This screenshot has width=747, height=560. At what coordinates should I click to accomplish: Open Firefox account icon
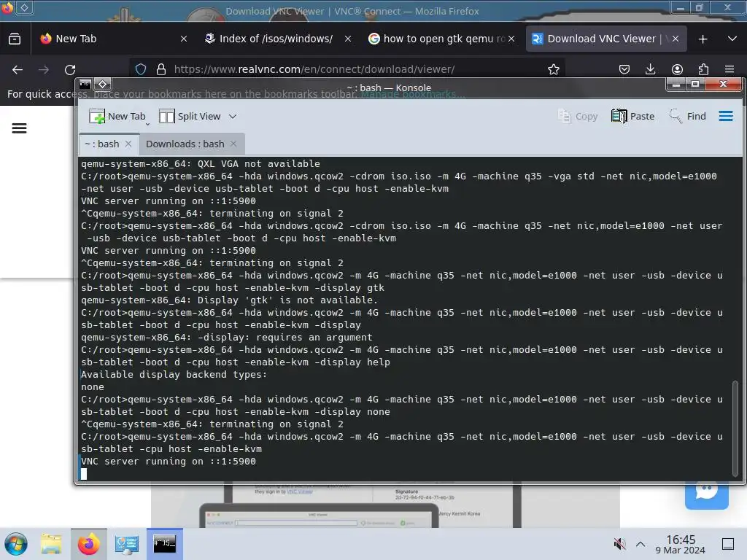(677, 69)
